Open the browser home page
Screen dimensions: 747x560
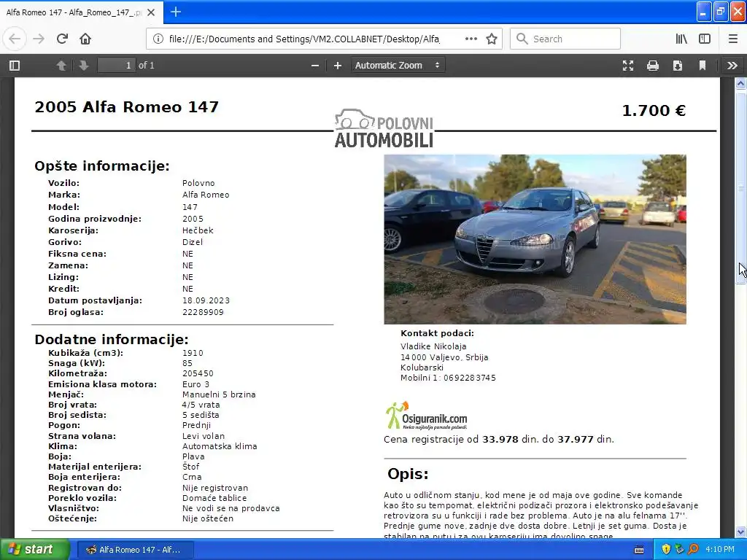85,39
